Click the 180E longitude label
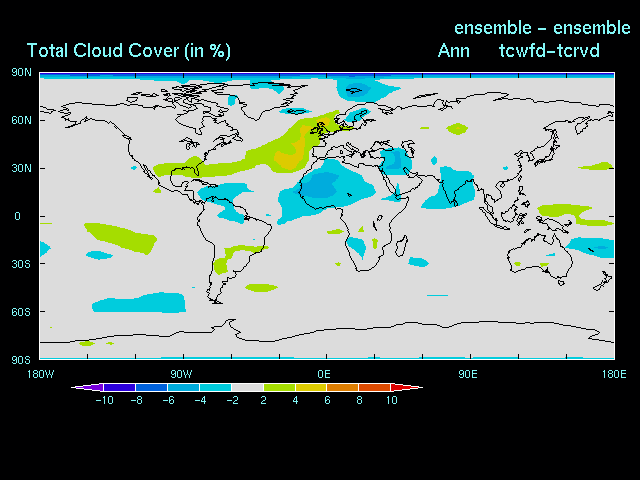The height and width of the screenshot is (480, 640). (614, 374)
